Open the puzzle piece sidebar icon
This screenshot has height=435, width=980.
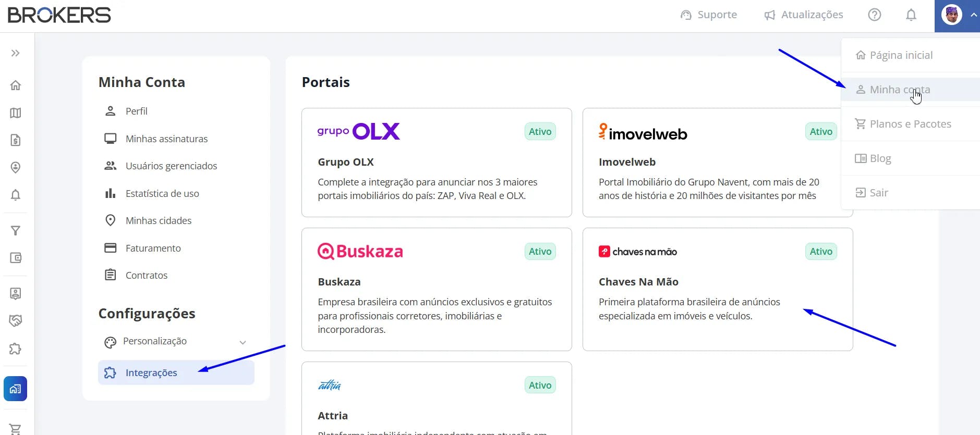click(16, 349)
